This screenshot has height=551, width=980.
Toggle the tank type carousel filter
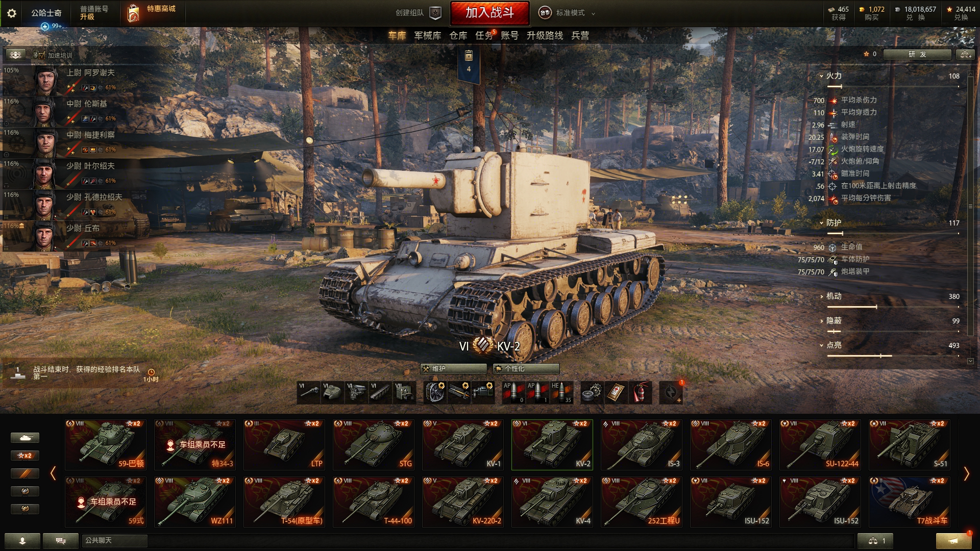point(24,438)
